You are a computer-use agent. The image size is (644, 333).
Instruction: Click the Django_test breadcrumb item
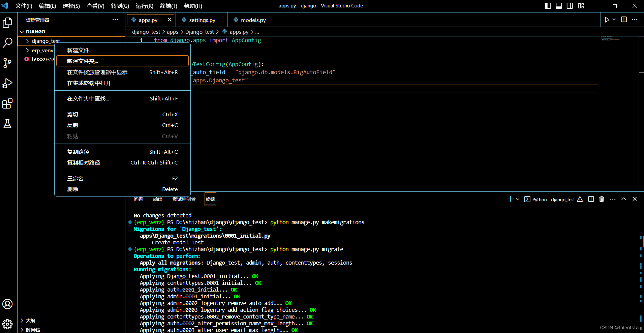coord(200,32)
